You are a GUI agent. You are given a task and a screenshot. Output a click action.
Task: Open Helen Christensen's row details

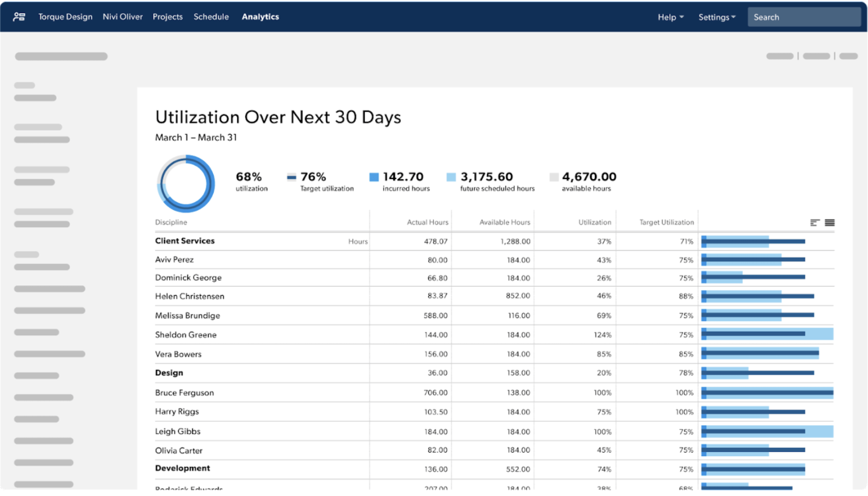tap(190, 296)
